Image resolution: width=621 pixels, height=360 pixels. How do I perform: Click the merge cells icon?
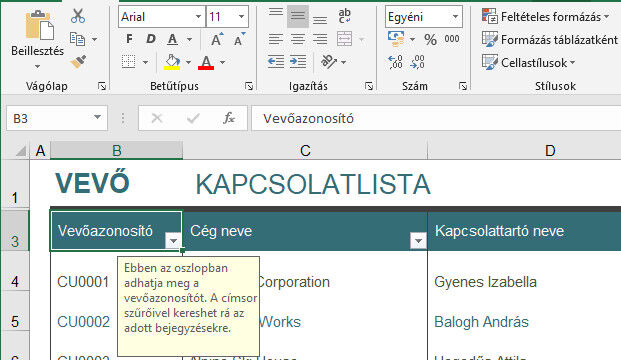click(344, 39)
